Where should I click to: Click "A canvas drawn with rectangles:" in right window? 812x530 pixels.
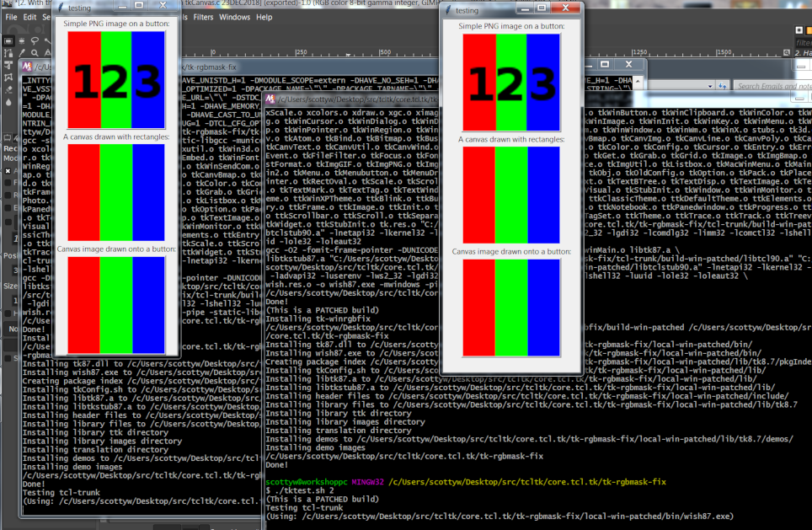511,139
